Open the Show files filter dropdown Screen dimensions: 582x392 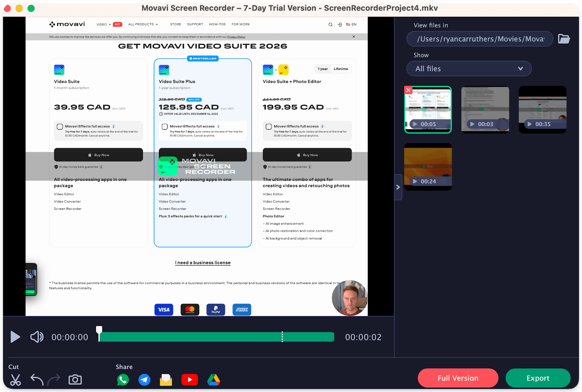point(469,68)
